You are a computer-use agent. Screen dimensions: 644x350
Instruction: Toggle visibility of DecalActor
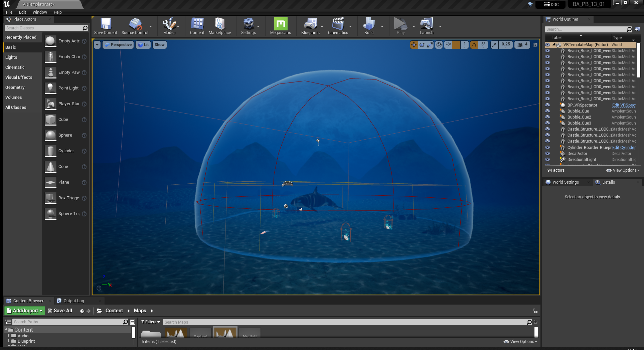[x=547, y=153]
